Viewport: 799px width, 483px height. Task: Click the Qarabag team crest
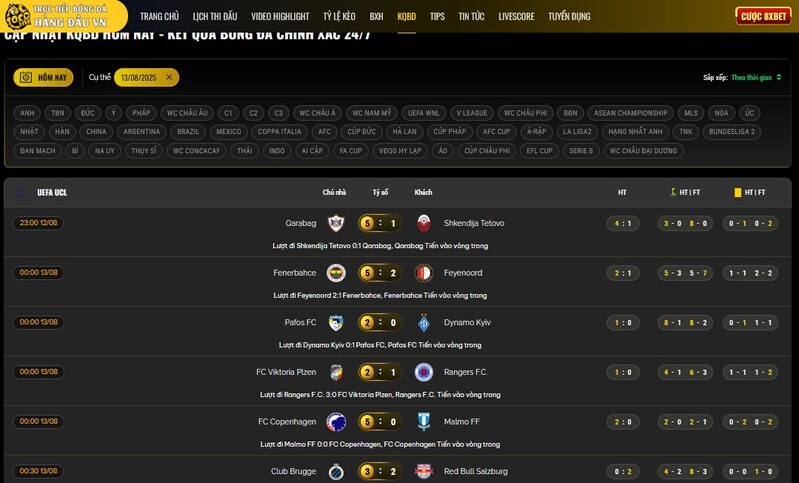point(335,223)
